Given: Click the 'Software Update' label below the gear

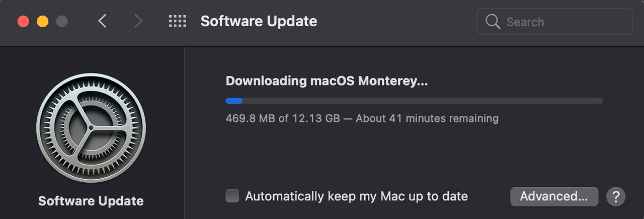Looking at the screenshot, I should [91, 201].
